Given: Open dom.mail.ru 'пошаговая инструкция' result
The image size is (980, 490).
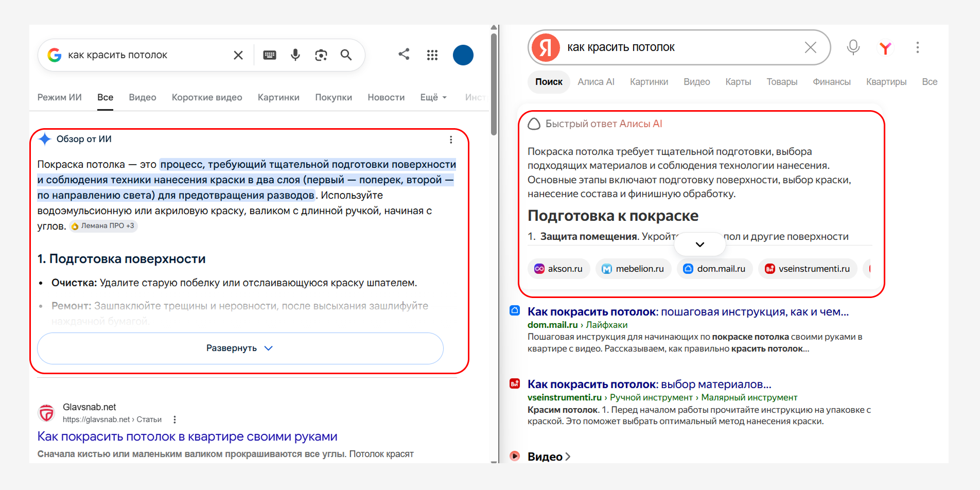Looking at the screenshot, I should [x=688, y=311].
